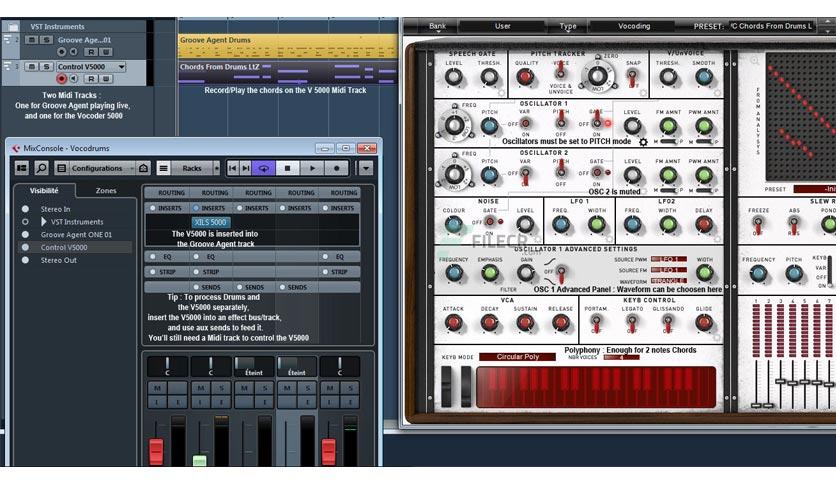Open the MixConsole toolbar options arrow
The height and width of the screenshot is (484, 836).
click(x=366, y=168)
